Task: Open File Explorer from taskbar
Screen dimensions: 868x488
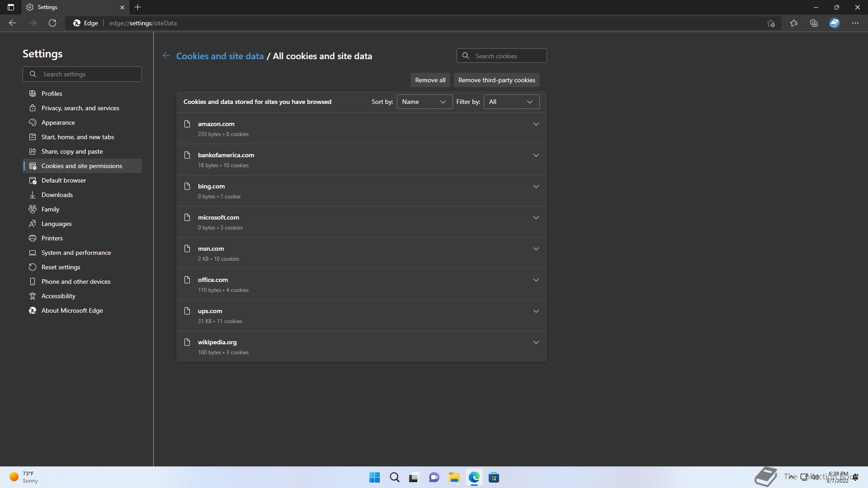Action: point(454,478)
